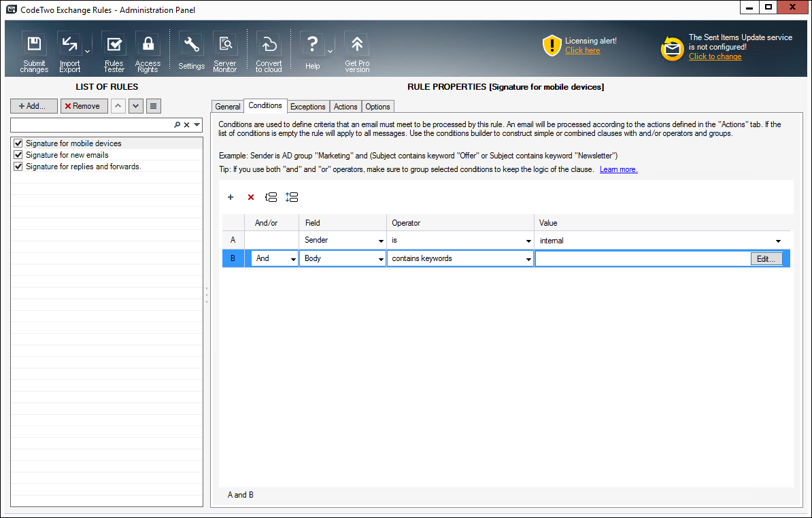Click the search magnifier icon
The height and width of the screenshot is (518, 812).
coord(177,124)
